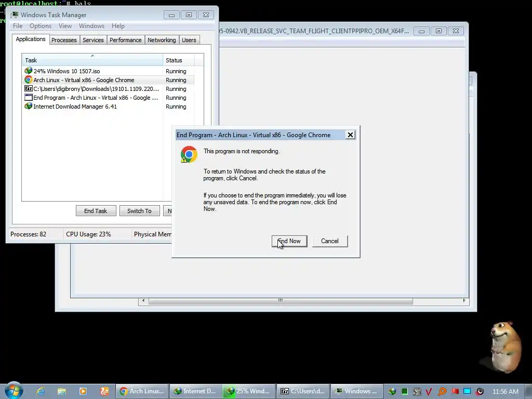Viewport: 532px width, 399px height.
Task: Maximize the VB_RELEASE_SVC 7-Zip window
Action: 438,31
